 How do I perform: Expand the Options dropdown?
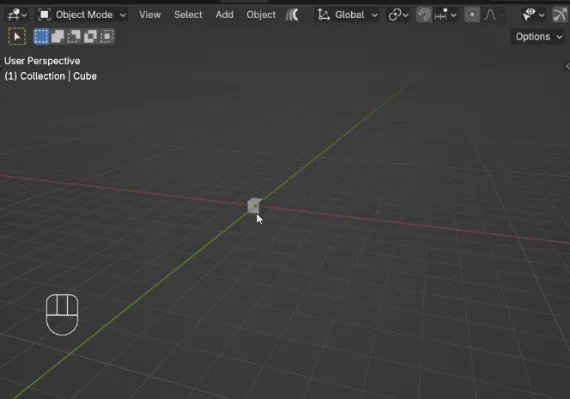tap(538, 37)
